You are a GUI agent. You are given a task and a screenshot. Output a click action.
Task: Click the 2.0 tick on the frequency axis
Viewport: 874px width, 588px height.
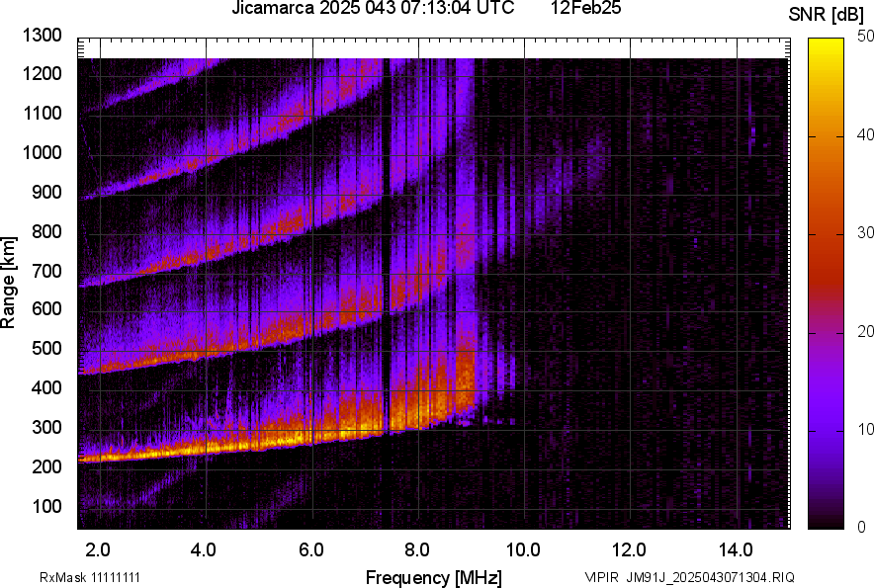coord(98,549)
